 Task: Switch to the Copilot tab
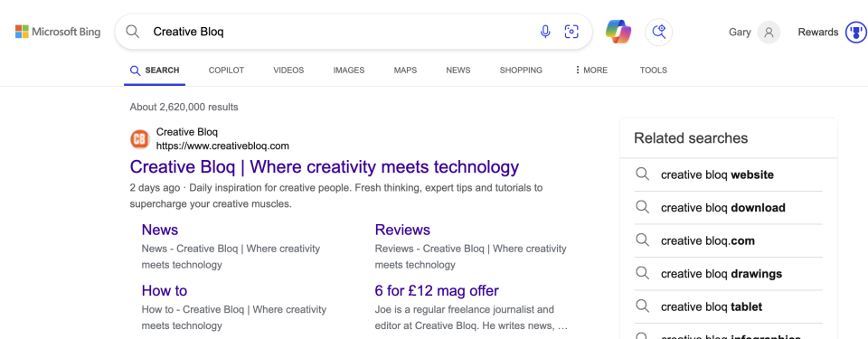(x=226, y=71)
